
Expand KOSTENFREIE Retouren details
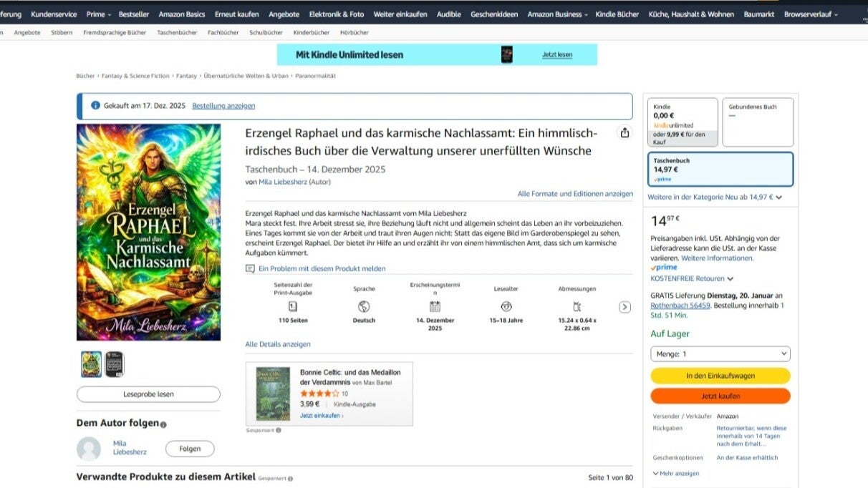pos(692,278)
